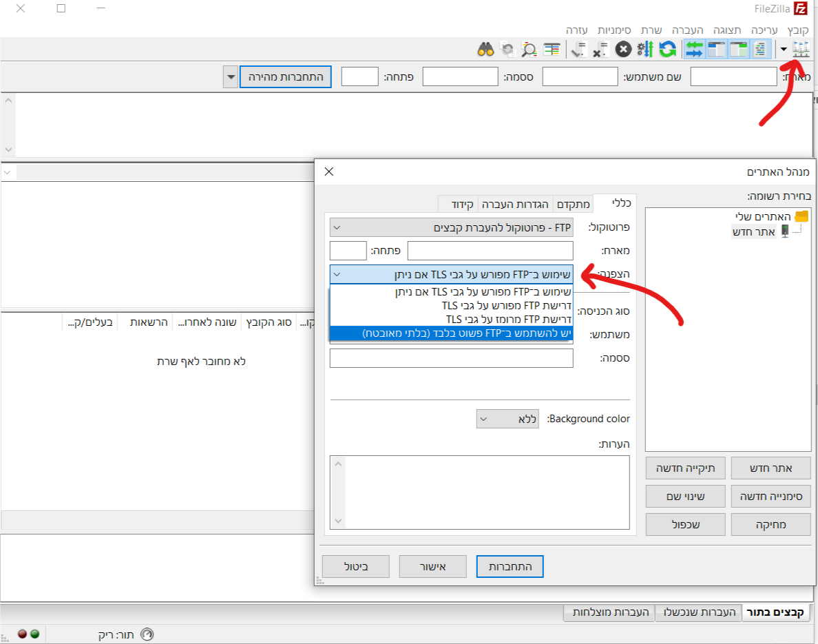The image size is (818, 644).
Task: Click the green refresh file lists icon
Action: [x=667, y=50]
